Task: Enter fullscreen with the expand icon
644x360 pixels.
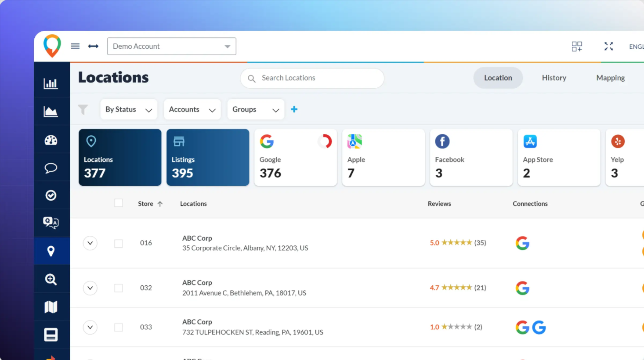Action: (608, 46)
